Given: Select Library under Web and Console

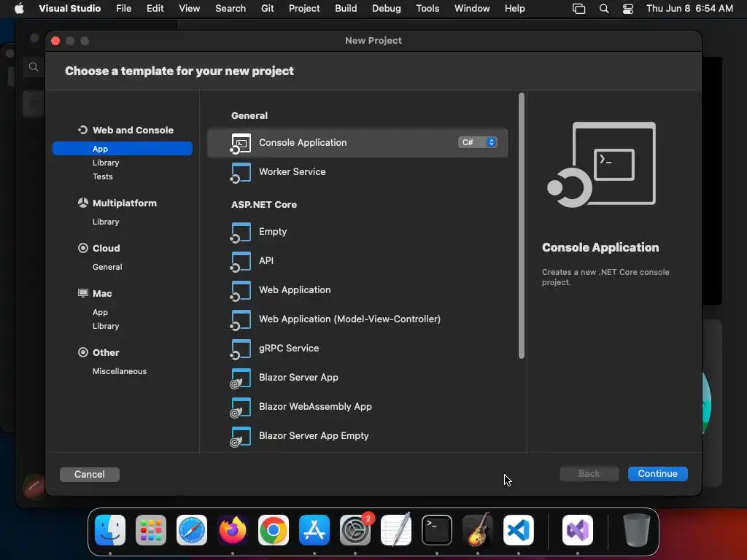Looking at the screenshot, I should click(106, 163).
